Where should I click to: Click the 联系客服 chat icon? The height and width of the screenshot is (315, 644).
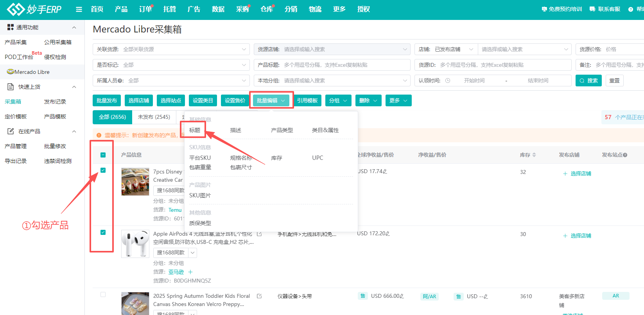[592, 9]
